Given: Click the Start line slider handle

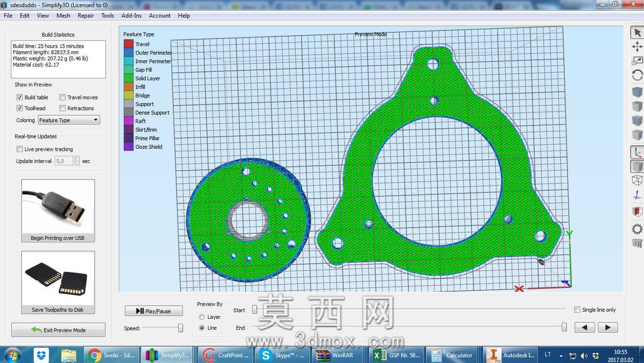Looking at the screenshot, I should click(255, 310).
